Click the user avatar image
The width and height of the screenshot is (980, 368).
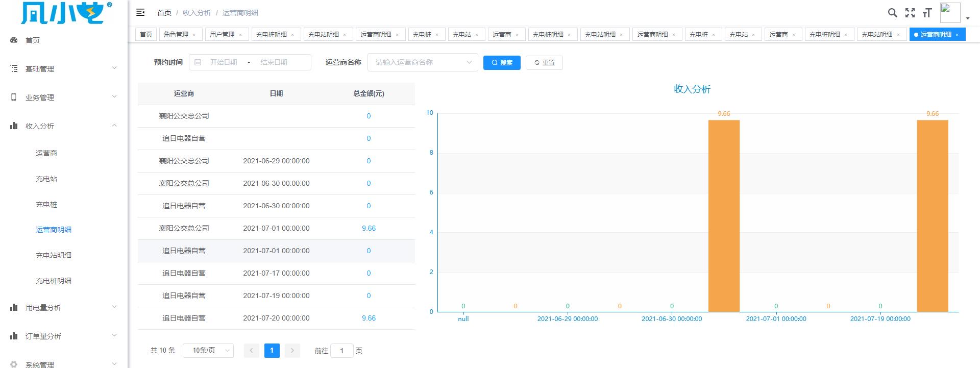(x=949, y=13)
